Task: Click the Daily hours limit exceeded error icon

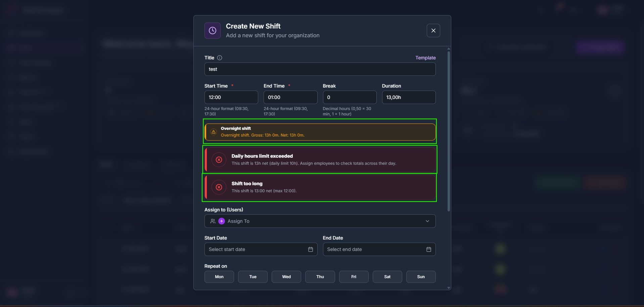Action: 219,160
